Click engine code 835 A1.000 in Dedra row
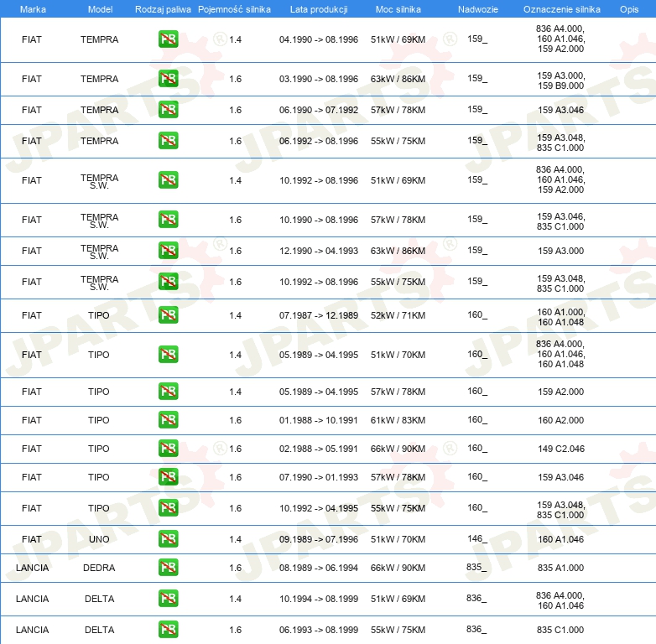The image size is (656, 644). pos(560,568)
